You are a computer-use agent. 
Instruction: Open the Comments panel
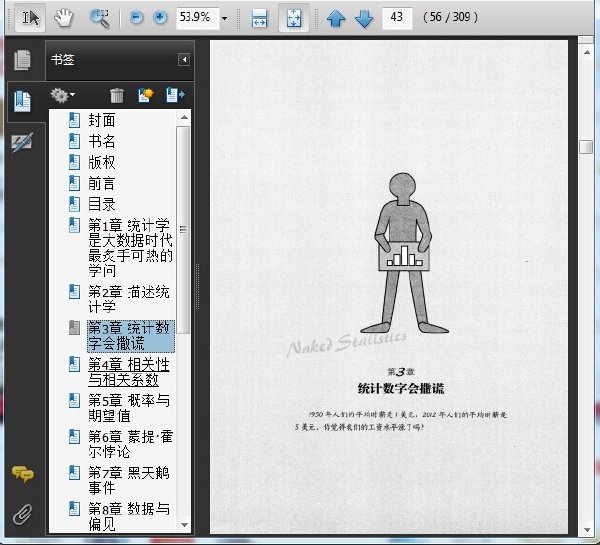(22, 474)
